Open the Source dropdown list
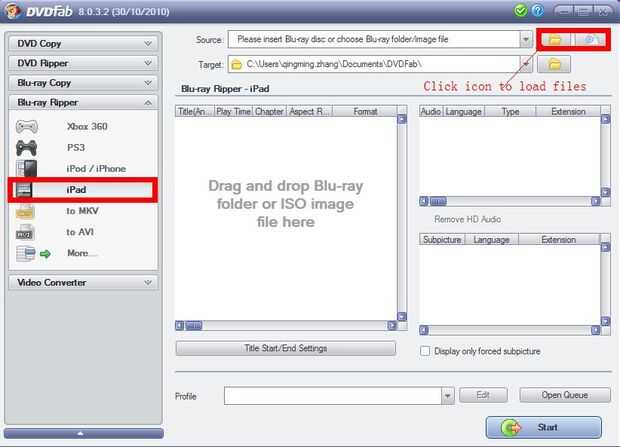Viewport: 620px width, 447px height. click(x=526, y=40)
